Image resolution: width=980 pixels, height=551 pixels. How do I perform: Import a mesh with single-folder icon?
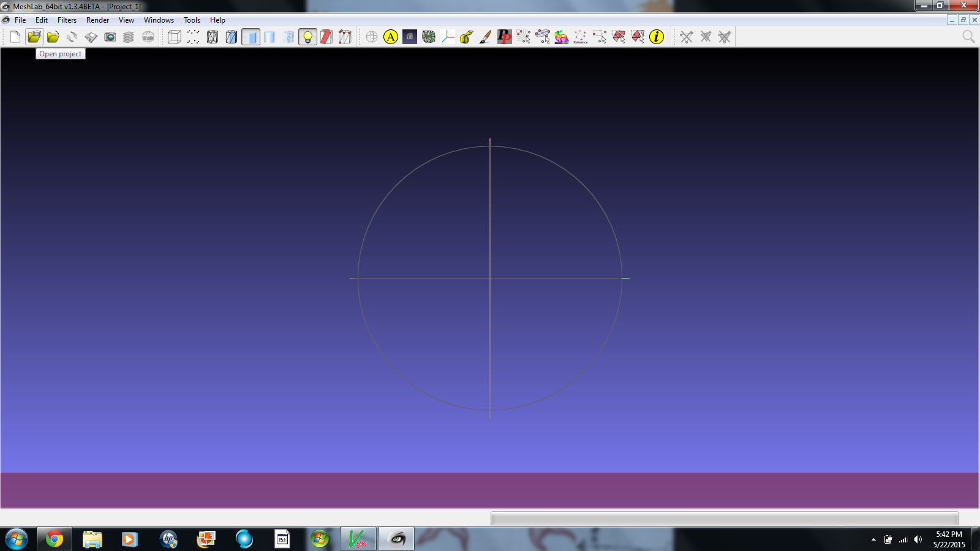(x=53, y=37)
